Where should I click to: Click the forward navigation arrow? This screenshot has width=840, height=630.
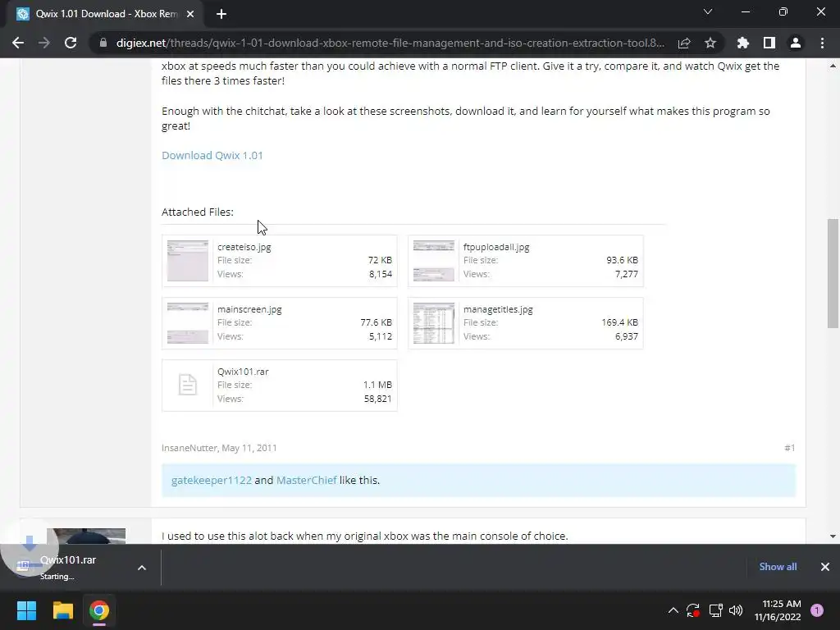44,43
